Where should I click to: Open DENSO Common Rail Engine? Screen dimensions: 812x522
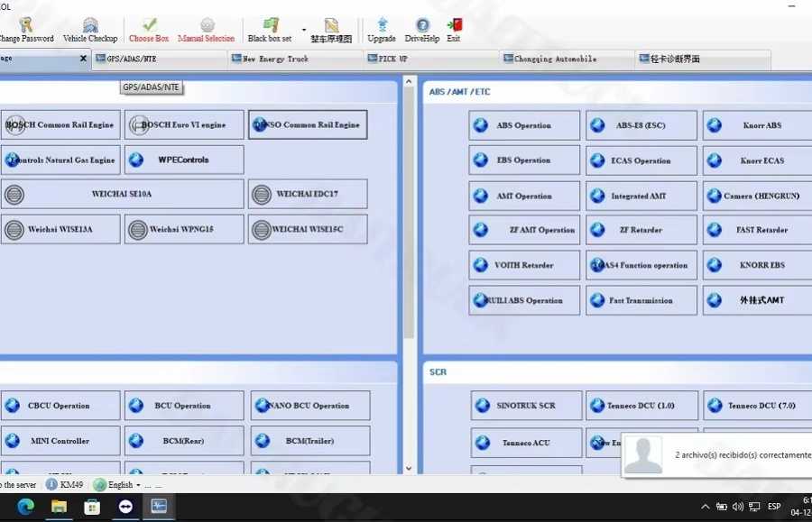[x=308, y=124]
